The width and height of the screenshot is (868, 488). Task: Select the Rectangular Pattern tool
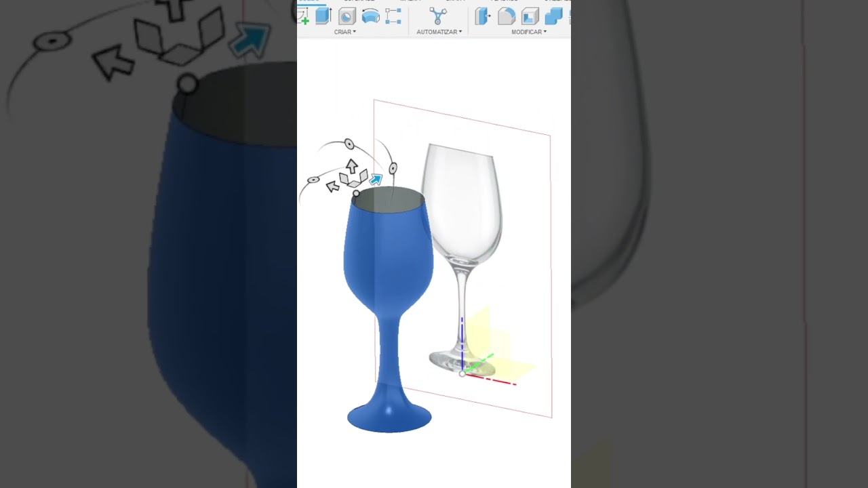point(393,16)
